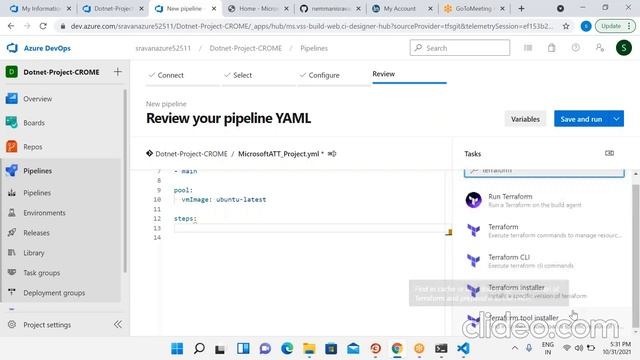Screen dimensions: 640x360
Task: Reload the browser page
Action: click(43, 26)
